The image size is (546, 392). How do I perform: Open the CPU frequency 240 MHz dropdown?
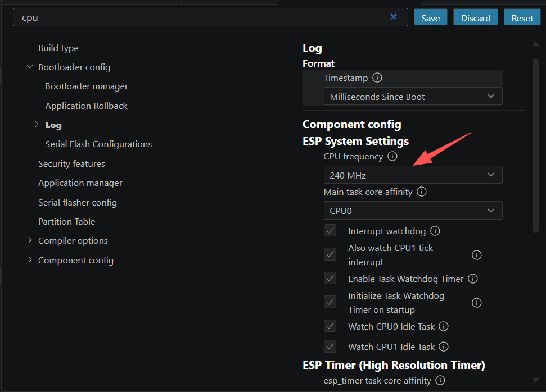coord(413,175)
